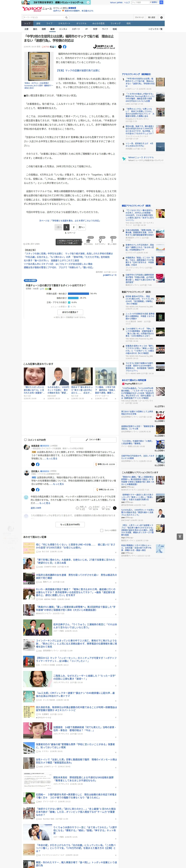Click 記事に関する報告 report icon
The width and height of the screenshot is (186, 868).
point(32,244)
